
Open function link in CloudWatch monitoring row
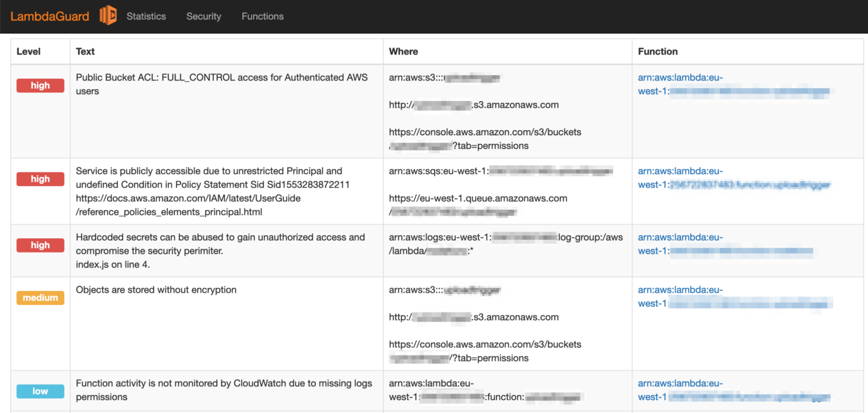coord(733,390)
